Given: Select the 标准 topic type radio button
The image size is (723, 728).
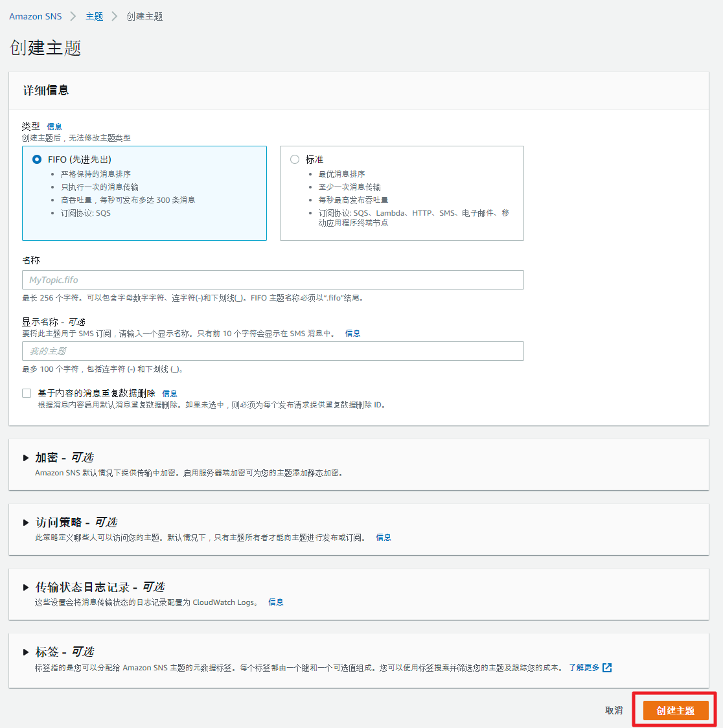Looking at the screenshot, I should click(x=295, y=159).
